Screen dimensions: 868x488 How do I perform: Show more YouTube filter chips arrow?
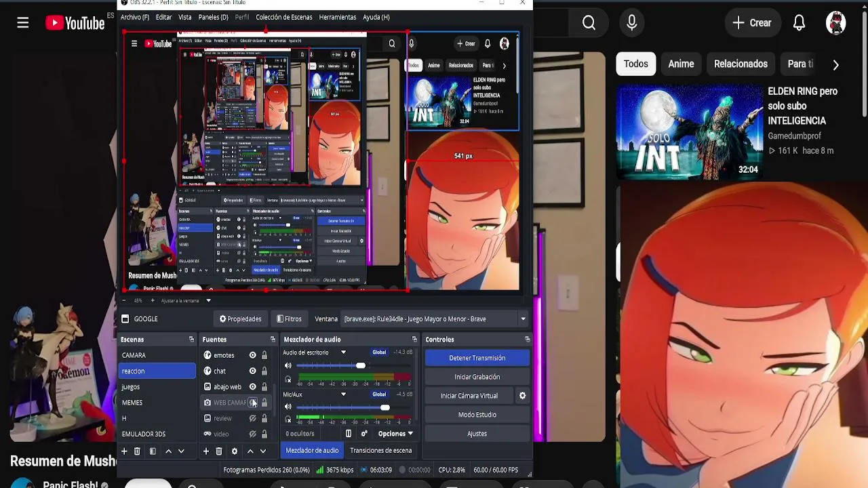[x=835, y=65]
